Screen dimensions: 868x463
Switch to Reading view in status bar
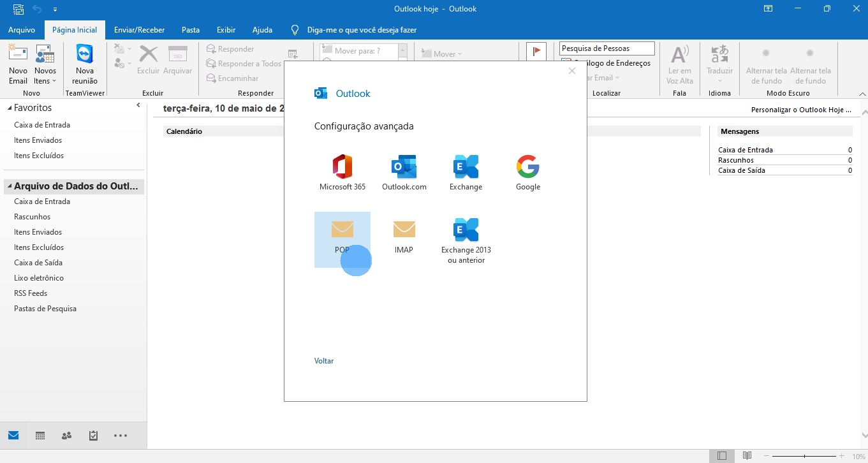747,456
